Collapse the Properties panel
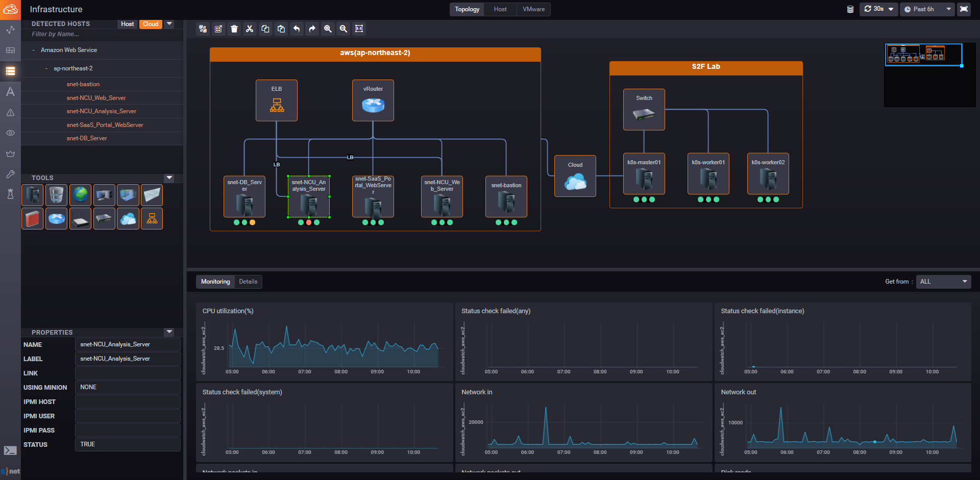 [x=169, y=332]
